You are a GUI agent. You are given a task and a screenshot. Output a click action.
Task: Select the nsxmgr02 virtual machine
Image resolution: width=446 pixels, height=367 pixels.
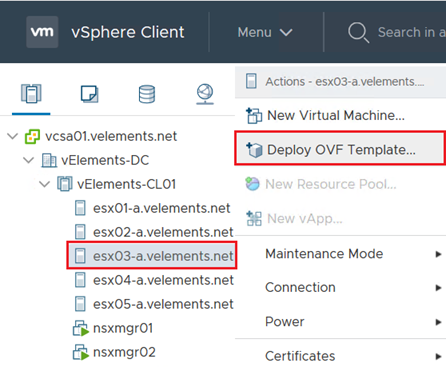[124, 352]
